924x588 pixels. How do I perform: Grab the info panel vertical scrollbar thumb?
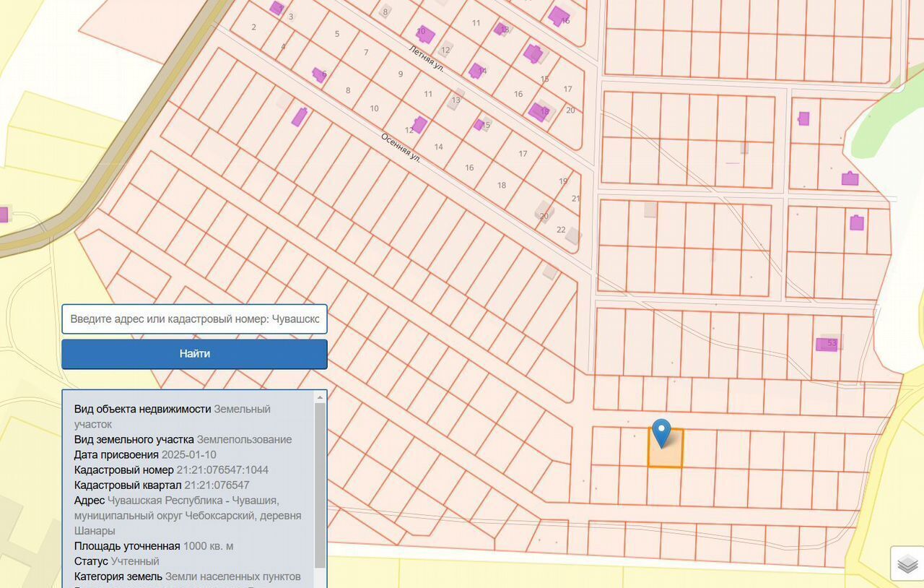321,485
